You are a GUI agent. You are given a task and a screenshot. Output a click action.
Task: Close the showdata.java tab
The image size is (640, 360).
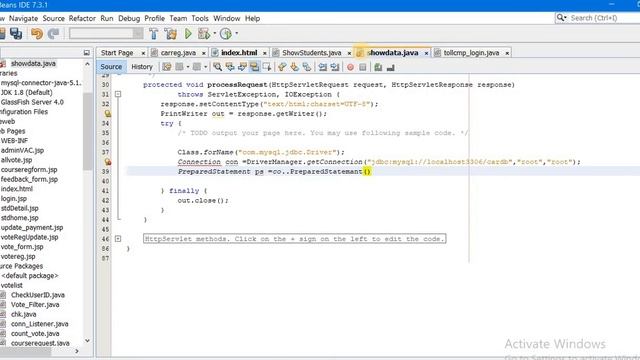pyautogui.click(x=426, y=53)
